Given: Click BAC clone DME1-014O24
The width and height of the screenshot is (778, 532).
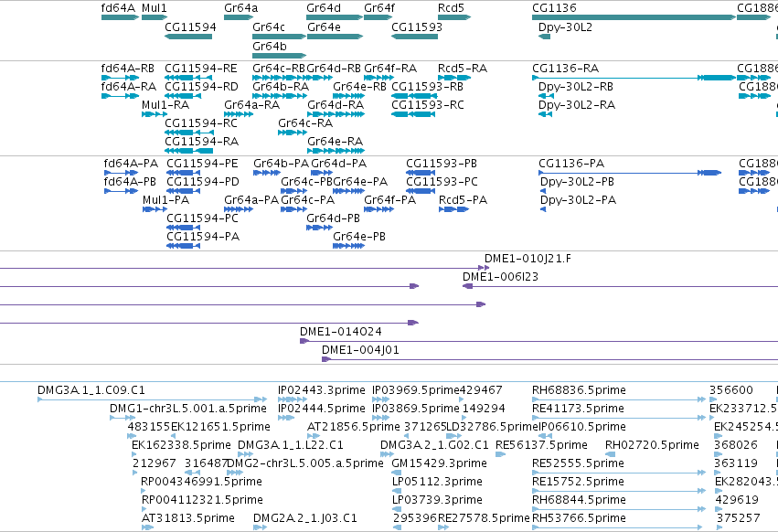Looking at the screenshot, I should [x=341, y=332].
